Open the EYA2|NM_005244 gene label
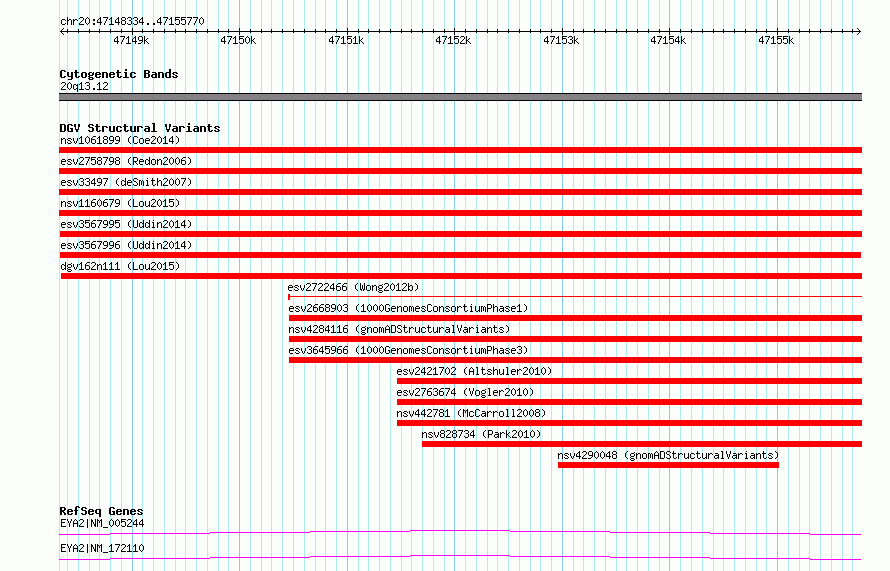Viewport: 890px width, 571px height. pos(102,523)
